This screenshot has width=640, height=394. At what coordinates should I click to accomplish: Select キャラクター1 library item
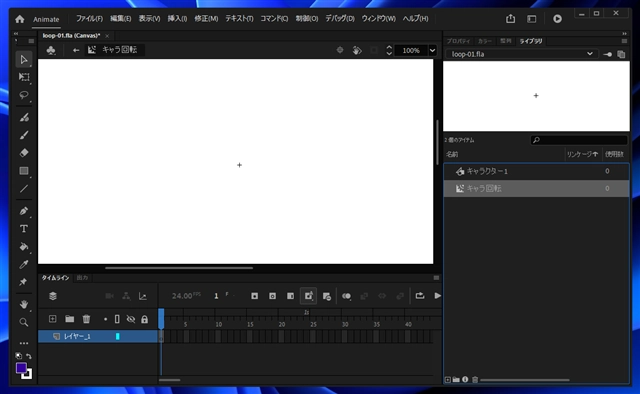tap(536, 171)
